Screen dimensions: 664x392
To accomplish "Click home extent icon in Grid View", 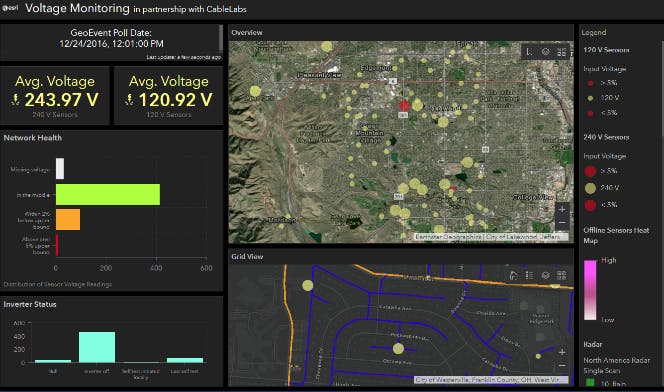I will click(513, 276).
